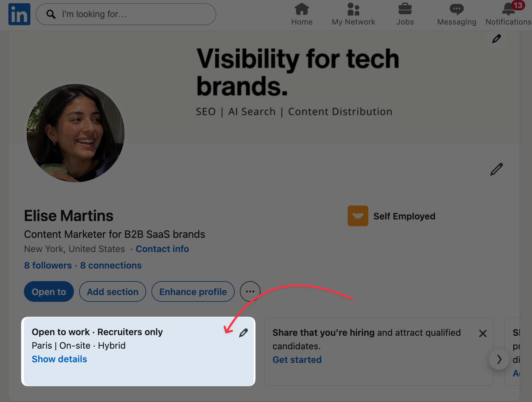The height and width of the screenshot is (402, 532).
Task: Click the Self Employed company logo
Action: (x=358, y=216)
